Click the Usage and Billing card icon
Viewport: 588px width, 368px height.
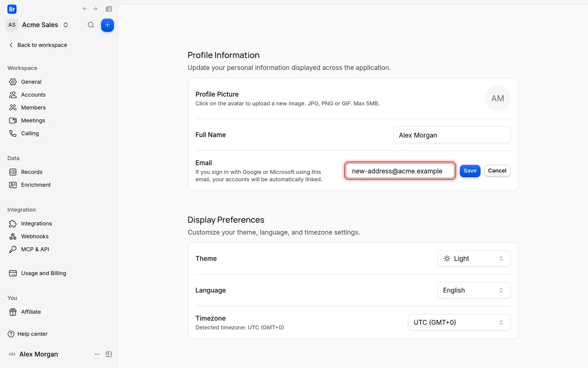tap(13, 273)
